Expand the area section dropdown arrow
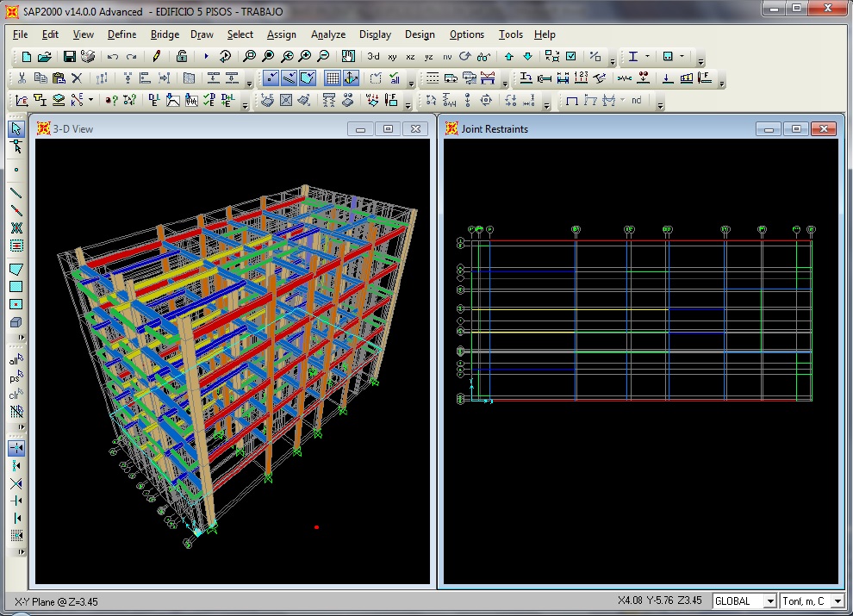853x616 pixels. pyautogui.click(x=682, y=56)
